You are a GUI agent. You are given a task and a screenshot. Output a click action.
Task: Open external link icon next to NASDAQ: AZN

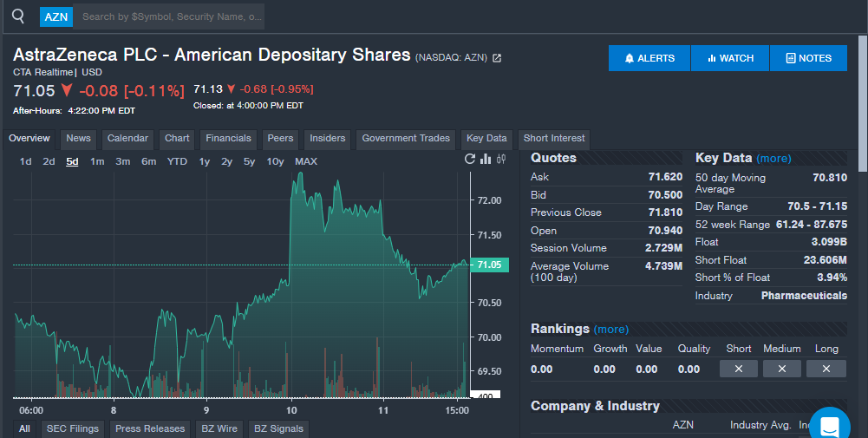tap(497, 58)
